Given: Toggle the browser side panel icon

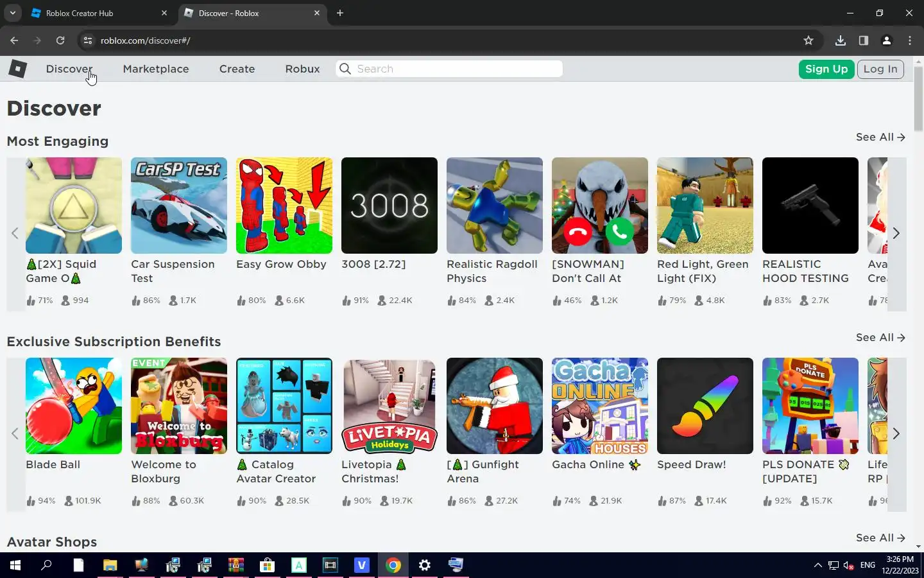Looking at the screenshot, I should tap(864, 40).
